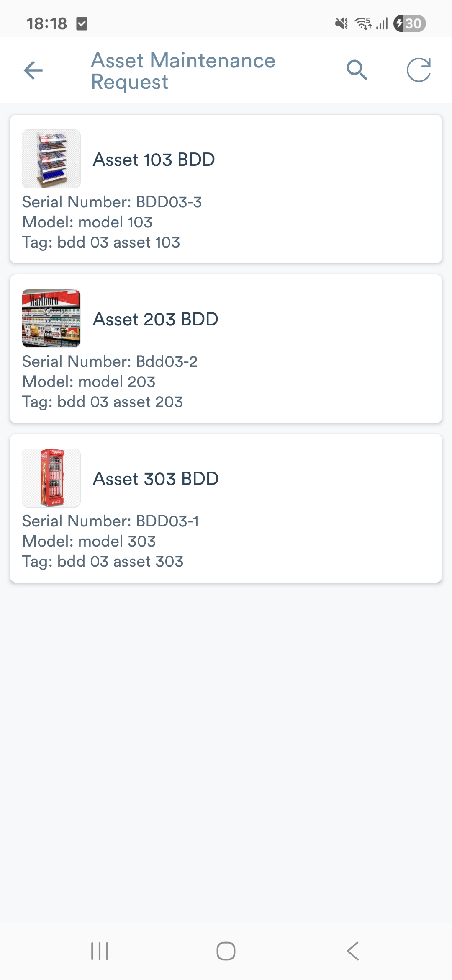
Task: Select Asset 103 BDD title
Action: pos(154,160)
